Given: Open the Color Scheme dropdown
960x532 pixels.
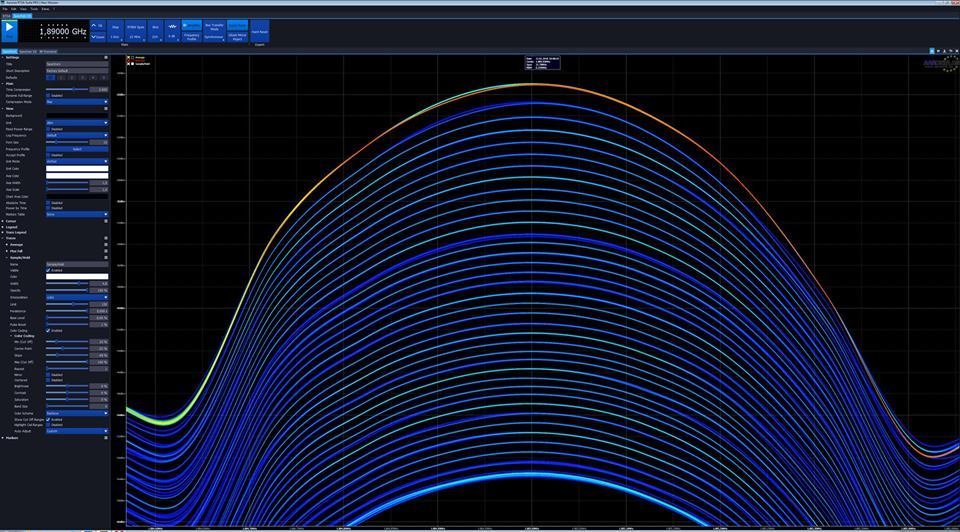Looking at the screenshot, I should pos(77,413).
